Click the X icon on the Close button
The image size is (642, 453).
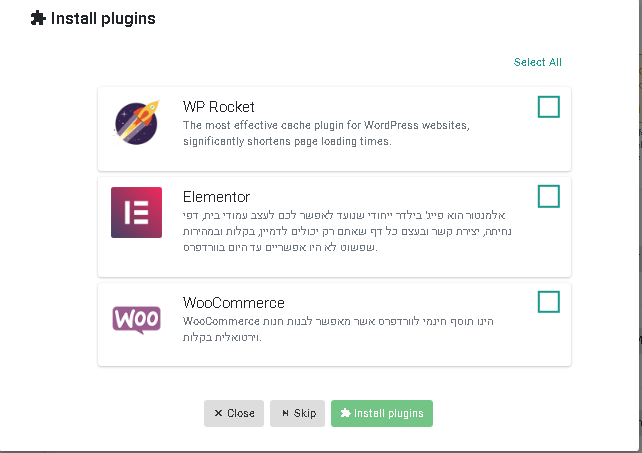tap(218, 413)
